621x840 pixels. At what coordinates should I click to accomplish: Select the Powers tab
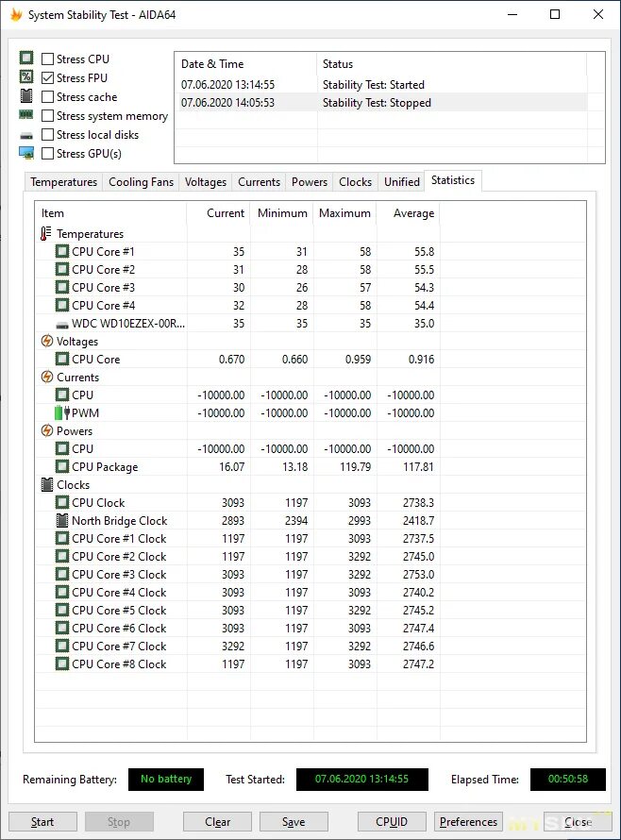pos(310,182)
